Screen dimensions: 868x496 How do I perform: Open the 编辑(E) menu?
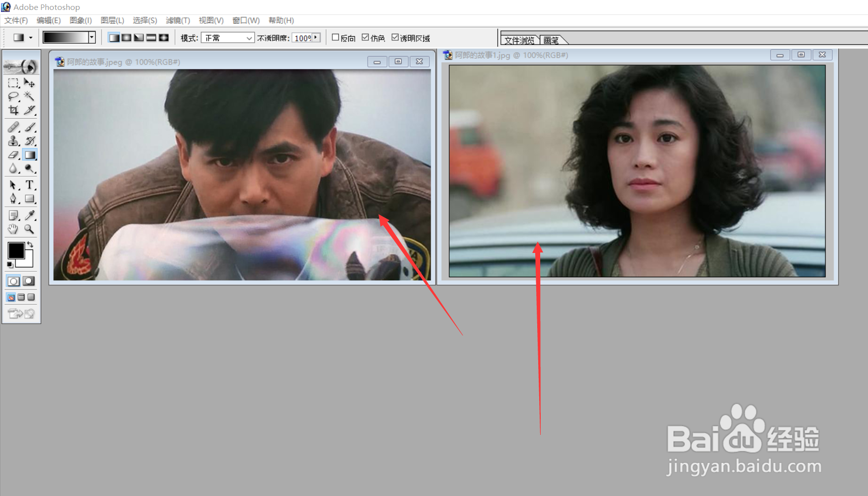coord(48,20)
